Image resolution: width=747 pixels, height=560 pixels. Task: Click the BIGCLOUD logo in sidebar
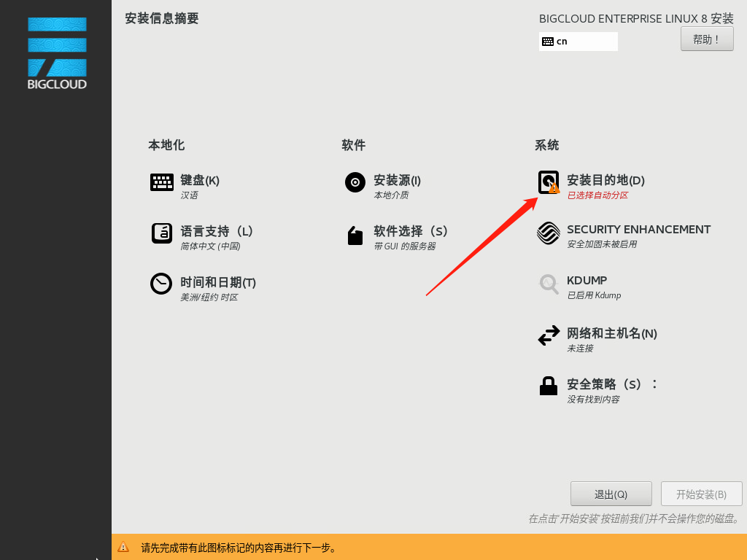[x=55, y=52]
